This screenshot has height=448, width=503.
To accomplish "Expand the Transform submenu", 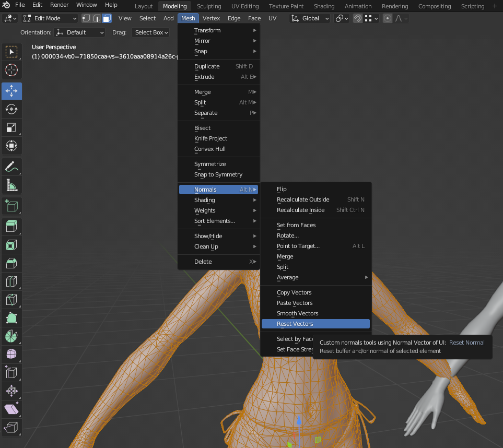I will [219, 30].
